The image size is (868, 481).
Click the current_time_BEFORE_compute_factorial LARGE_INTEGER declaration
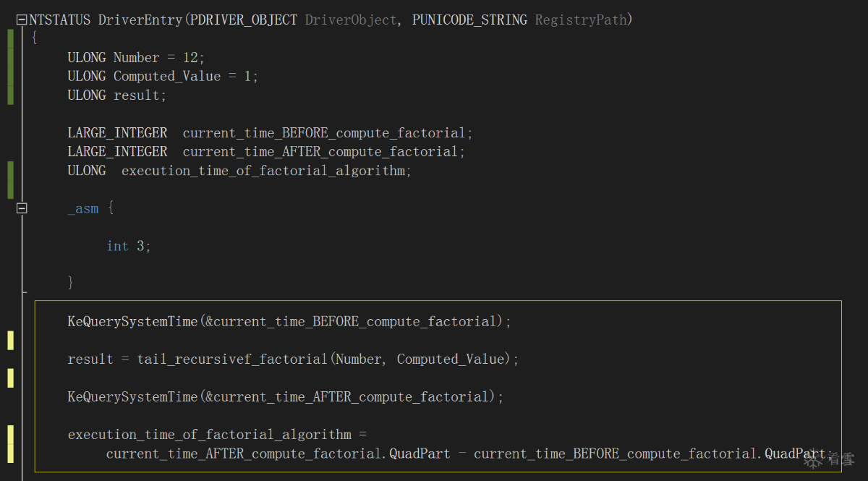pyautogui.click(x=323, y=133)
